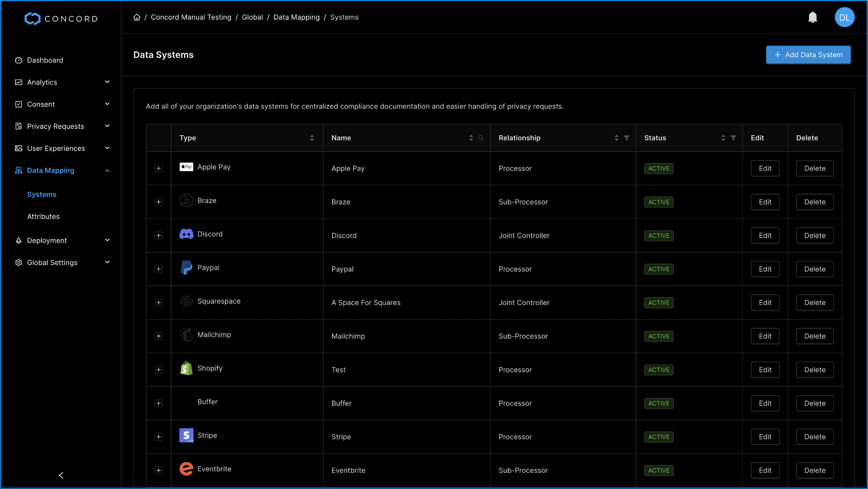The height and width of the screenshot is (489, 868).
Task: Edit the Squarespace data system
Action: point(765,303)
